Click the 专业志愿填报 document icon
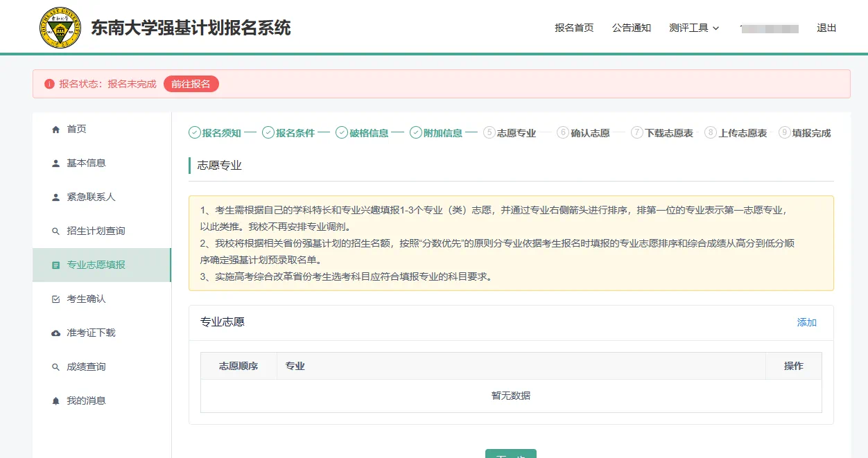 [x=56, y=265]
